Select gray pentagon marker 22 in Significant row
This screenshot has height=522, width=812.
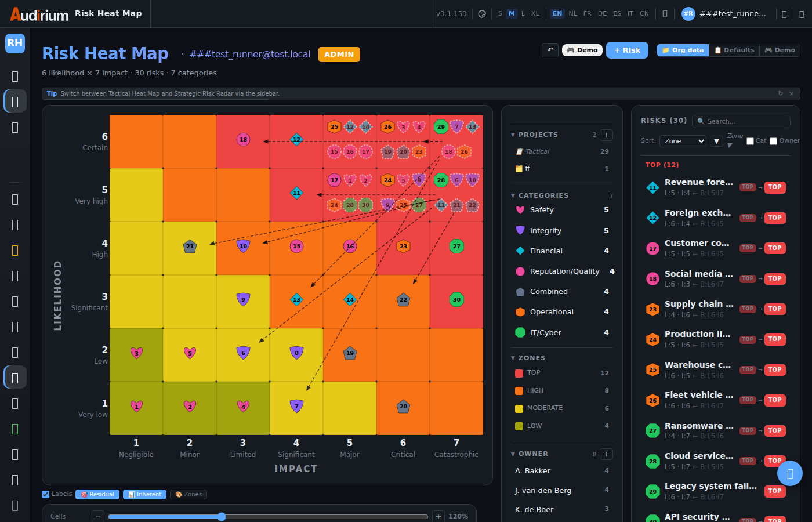coord(403,299)
